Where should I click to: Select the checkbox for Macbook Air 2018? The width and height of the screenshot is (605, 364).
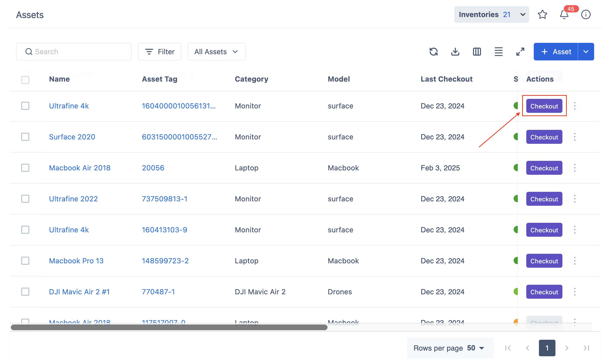click(25, 168)
